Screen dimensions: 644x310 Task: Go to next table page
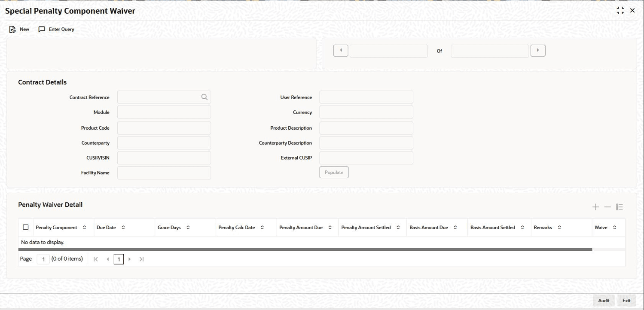click(x=130, y=259)
